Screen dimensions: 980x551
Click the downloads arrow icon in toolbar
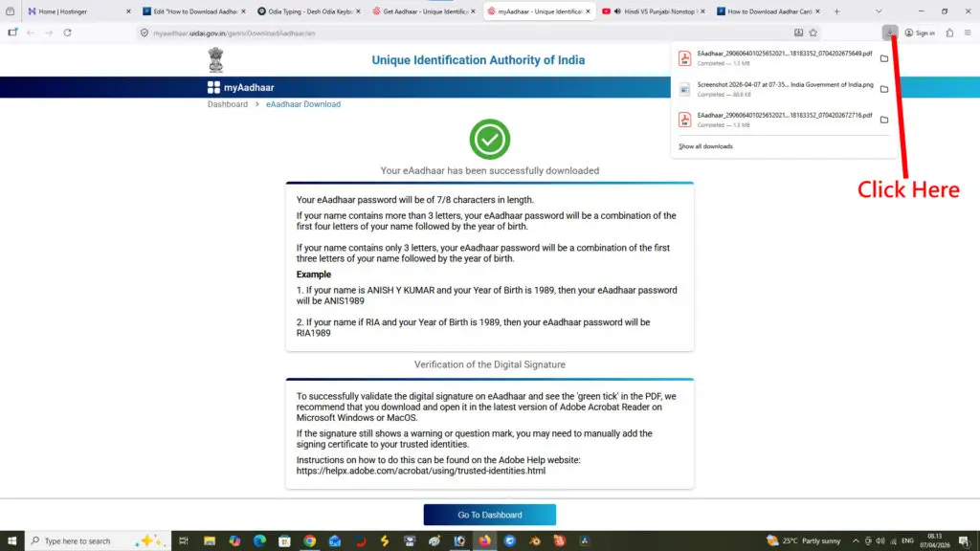[x=890, y=33]
